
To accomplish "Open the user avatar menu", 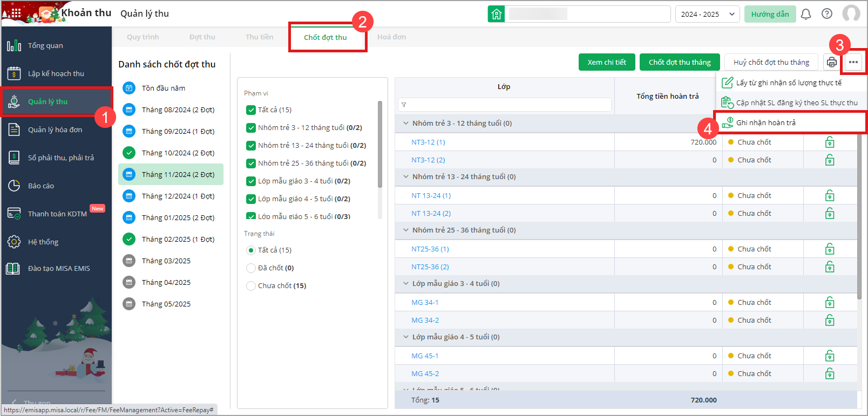I will click(x=851, y=14).
